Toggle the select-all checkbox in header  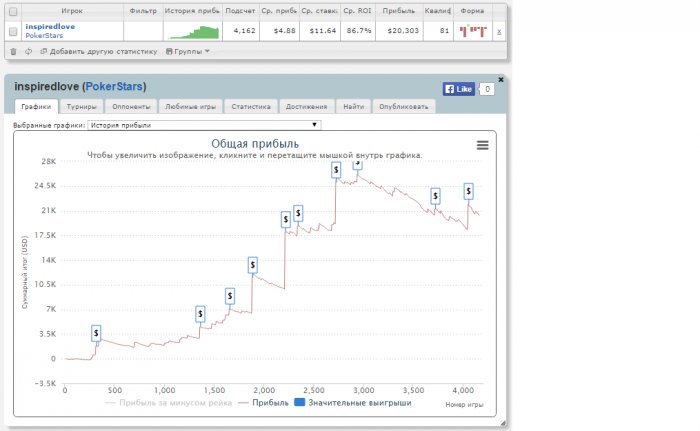13,12
